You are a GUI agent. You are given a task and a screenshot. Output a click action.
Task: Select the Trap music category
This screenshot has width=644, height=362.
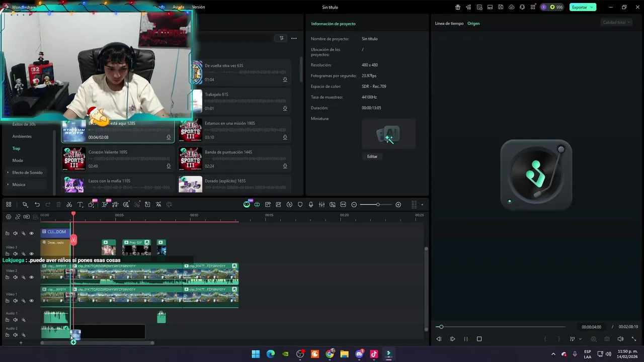16,148
